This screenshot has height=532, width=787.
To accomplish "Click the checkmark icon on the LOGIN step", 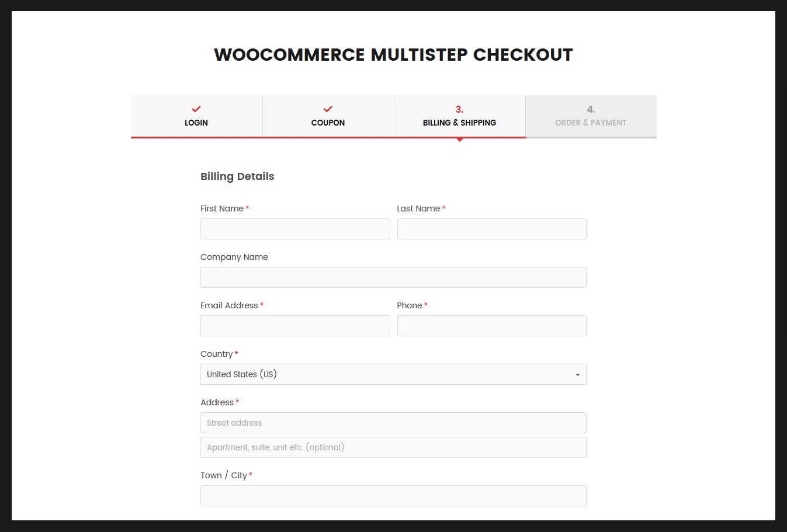I will (x=196, y=109).
